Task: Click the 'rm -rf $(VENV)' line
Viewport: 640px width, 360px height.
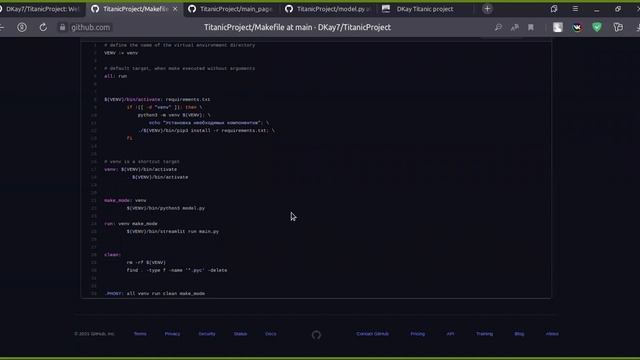Action: coord(146,262)
